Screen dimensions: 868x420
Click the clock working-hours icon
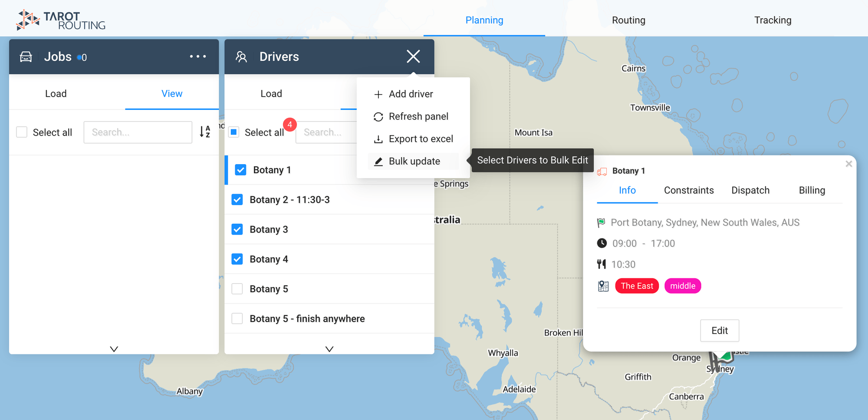(602, 243)
